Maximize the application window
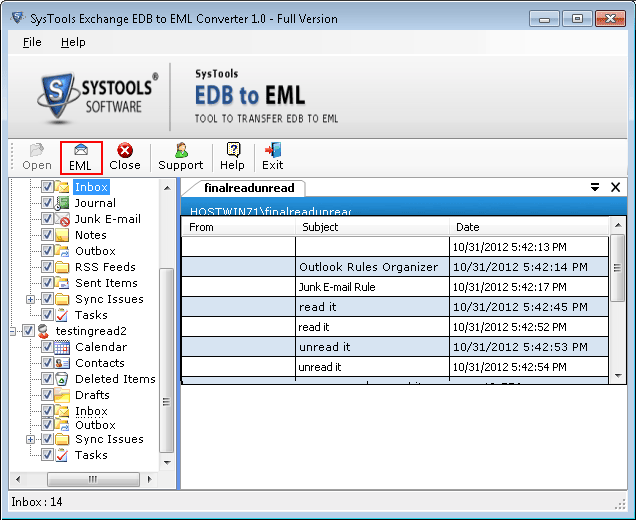The height and width of the screenshot is (520, 636). click(x=577, y=19)
